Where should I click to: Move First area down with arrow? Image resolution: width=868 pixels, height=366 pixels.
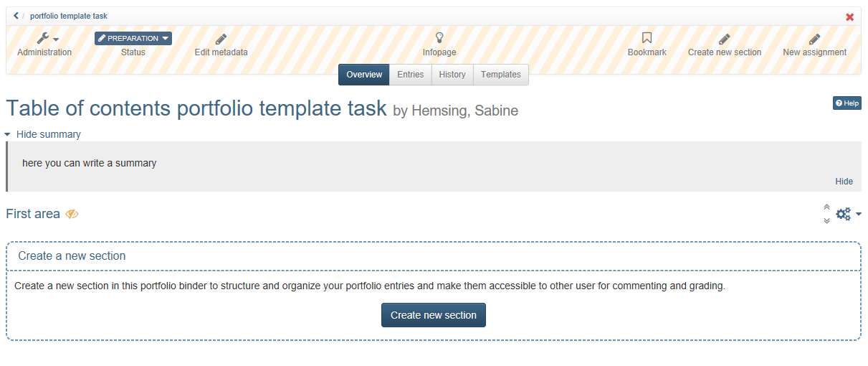826,220
